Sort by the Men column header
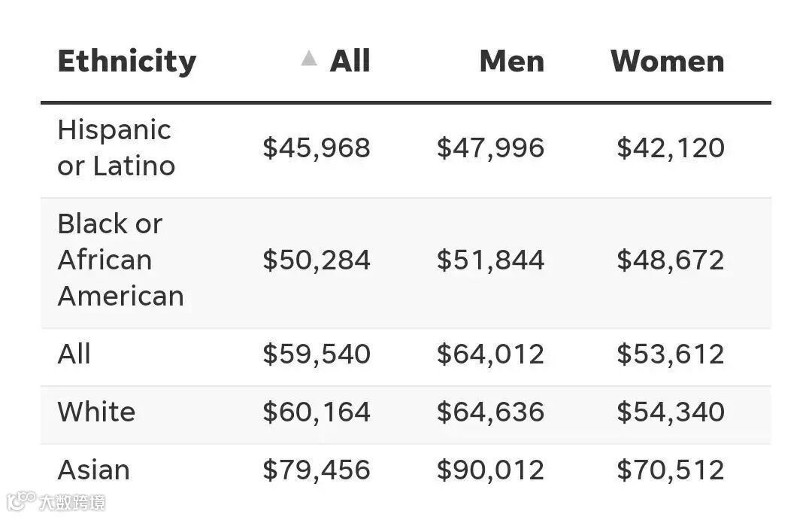The height and width of the screenshot is (517, 812). click(x=511, y=62)
